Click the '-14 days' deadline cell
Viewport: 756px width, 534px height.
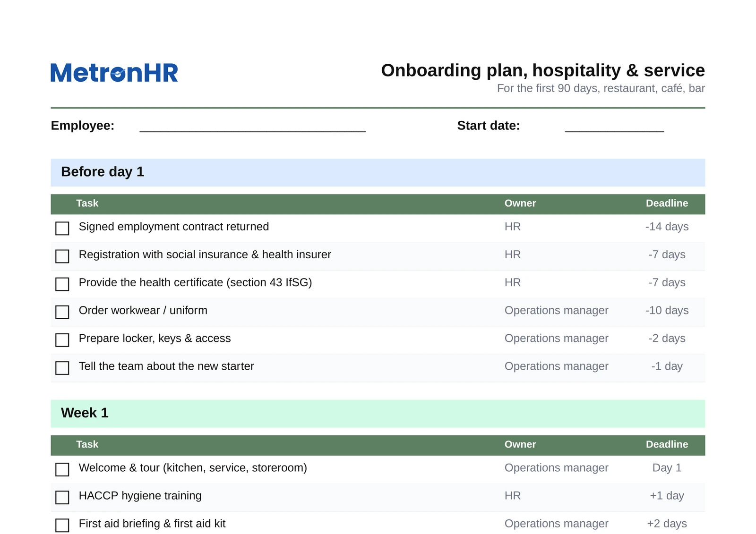coord(667,227)
